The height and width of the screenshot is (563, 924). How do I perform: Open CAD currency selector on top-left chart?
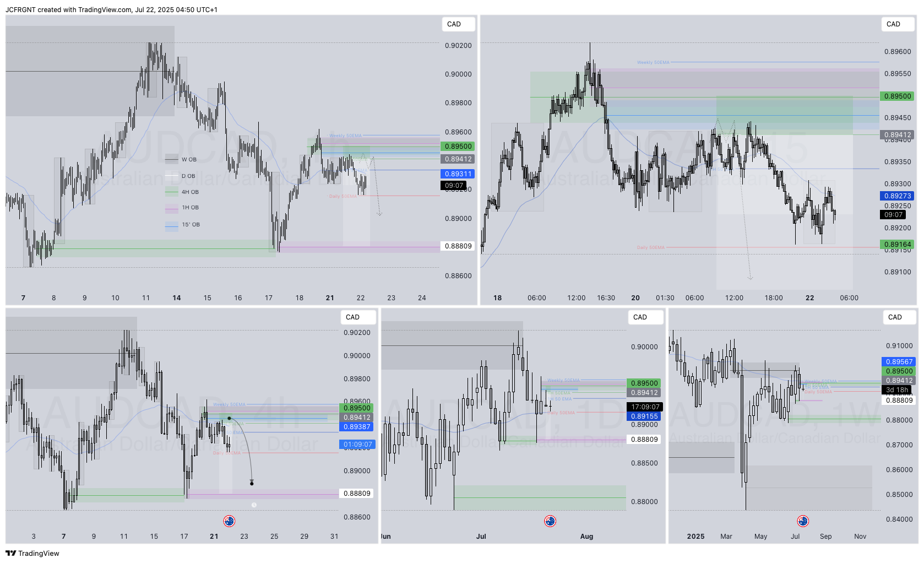[459, 24]
